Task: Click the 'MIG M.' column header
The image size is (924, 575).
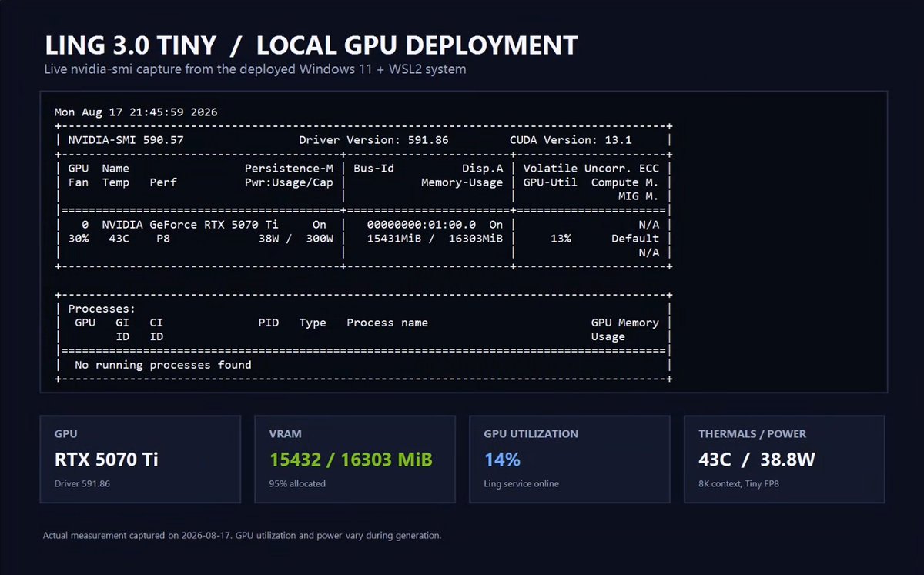Action: [x=639, y=196]
